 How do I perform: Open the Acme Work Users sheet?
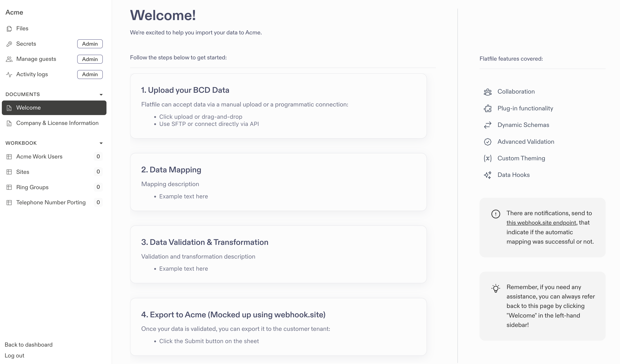point(54,156)
